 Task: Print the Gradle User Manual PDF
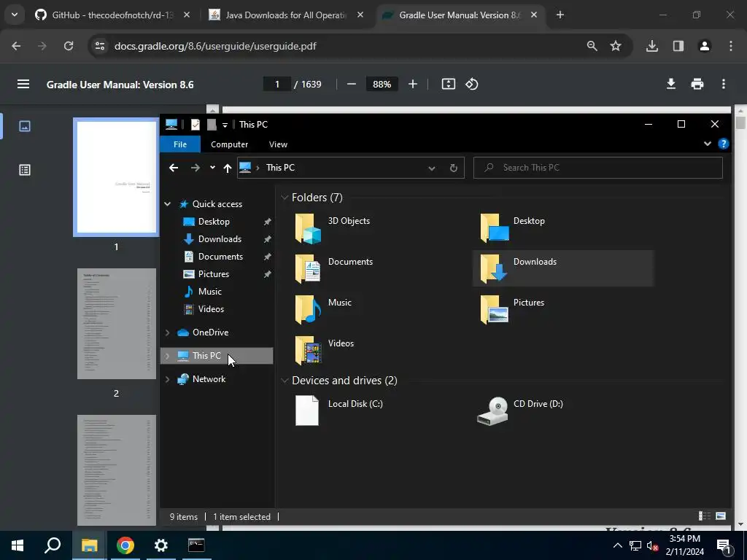click(697, 85)
